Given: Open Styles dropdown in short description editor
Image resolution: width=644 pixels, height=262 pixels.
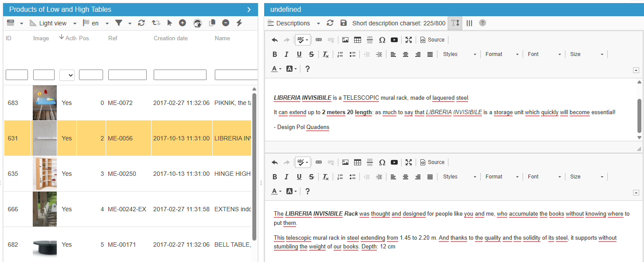Looking at the screenshot, I should 459,54.
